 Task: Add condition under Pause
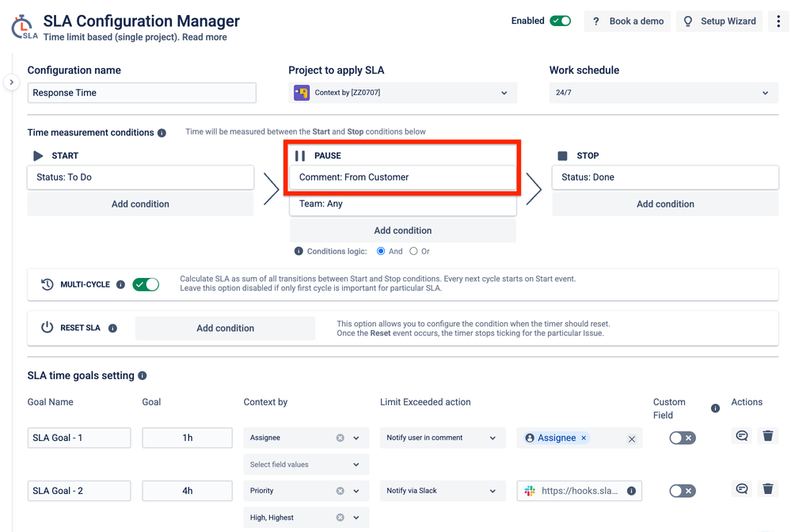coord(402,230)
